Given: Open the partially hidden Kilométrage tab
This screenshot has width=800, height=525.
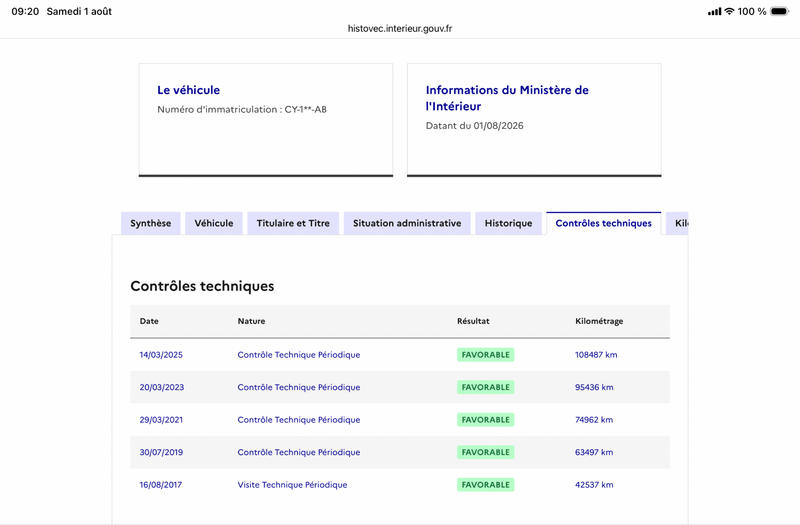Looking at the screenshot, I should tap(678, 223).
